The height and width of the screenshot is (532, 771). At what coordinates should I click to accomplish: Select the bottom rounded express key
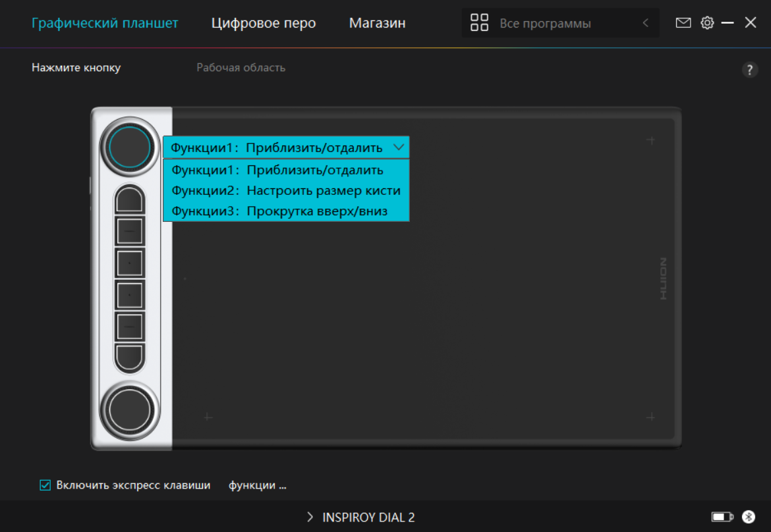tap(130, 358)
